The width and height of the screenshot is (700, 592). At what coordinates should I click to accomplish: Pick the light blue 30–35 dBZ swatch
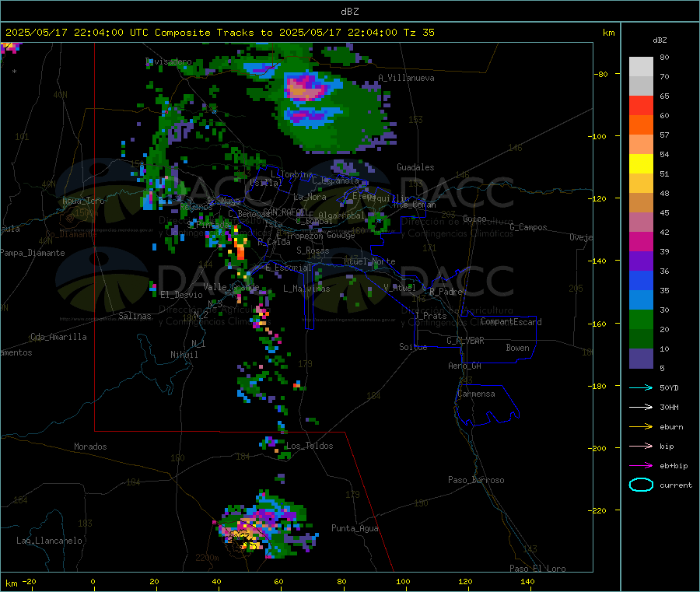[641, 300]
